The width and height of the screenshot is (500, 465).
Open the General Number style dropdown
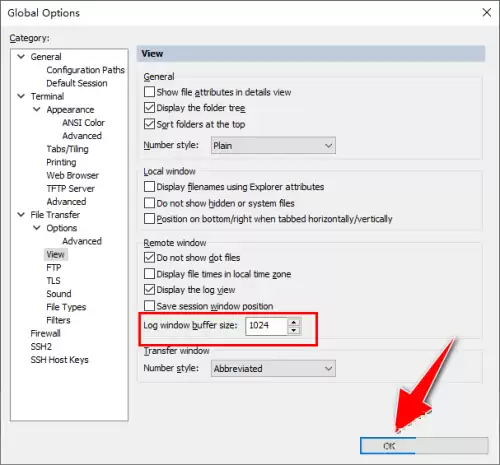(273, 145)
